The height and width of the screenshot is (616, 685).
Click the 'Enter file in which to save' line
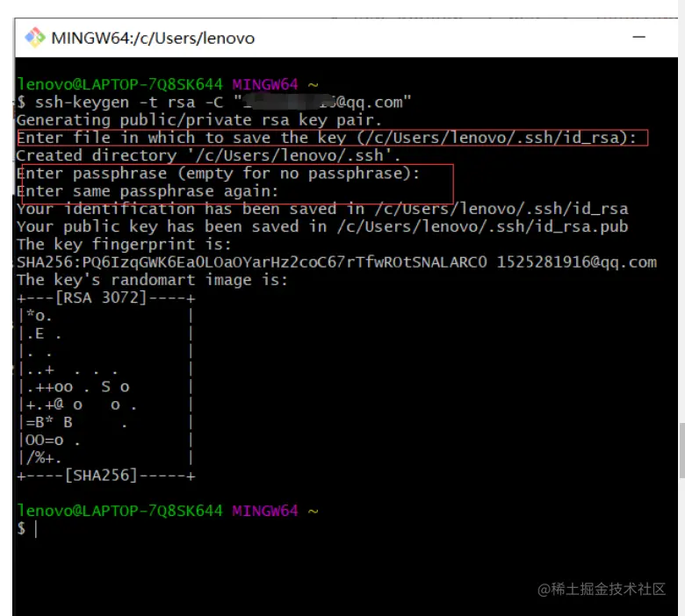tap(327, 138)
